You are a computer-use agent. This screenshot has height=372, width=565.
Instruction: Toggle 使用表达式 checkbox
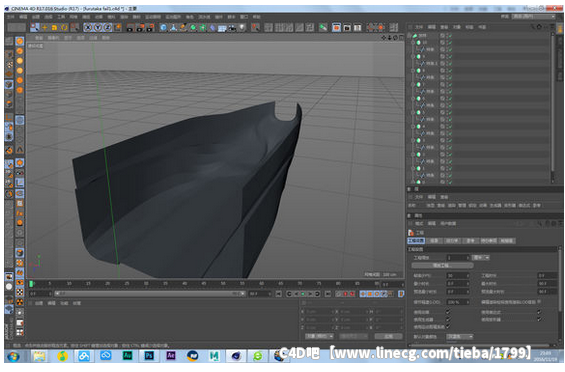[539, 312]
